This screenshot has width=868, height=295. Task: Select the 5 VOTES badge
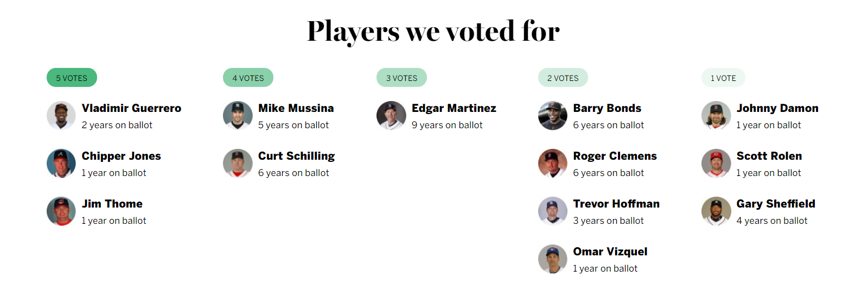click(x=72, y=78)
